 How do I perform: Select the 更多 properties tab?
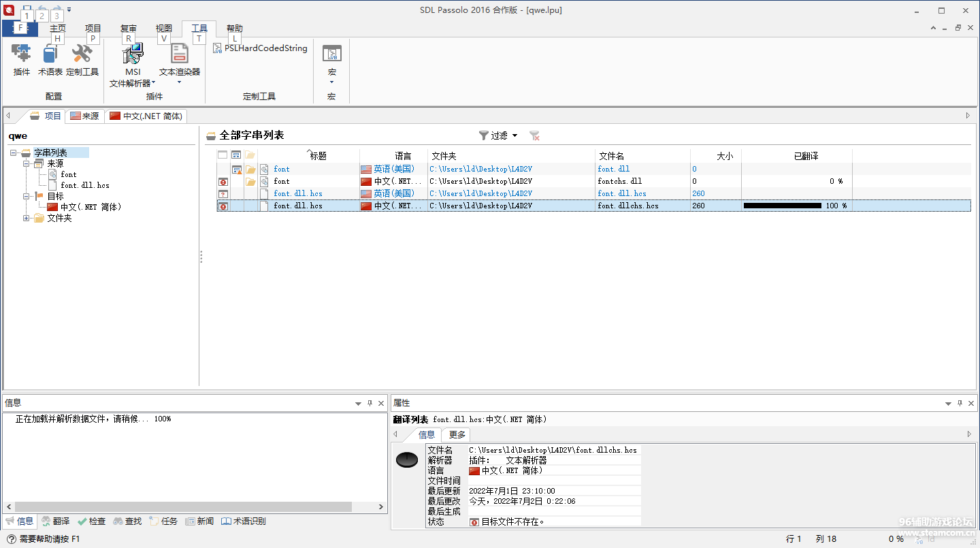pyautogui.click(x=457, y=434)
